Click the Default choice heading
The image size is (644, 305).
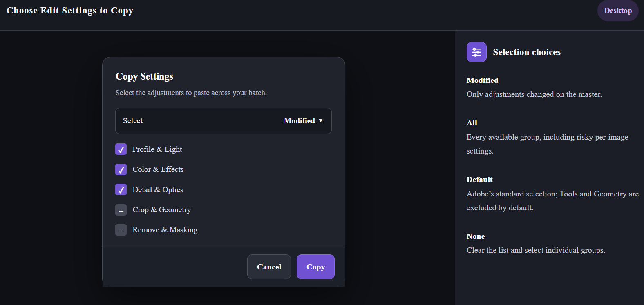pos(480,180)
